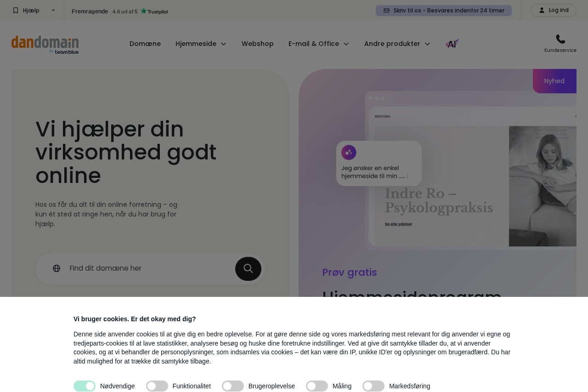This screenshot has width=588, height=392.
Task: Click Skriv til os contact button
Action: click(444, 11)
